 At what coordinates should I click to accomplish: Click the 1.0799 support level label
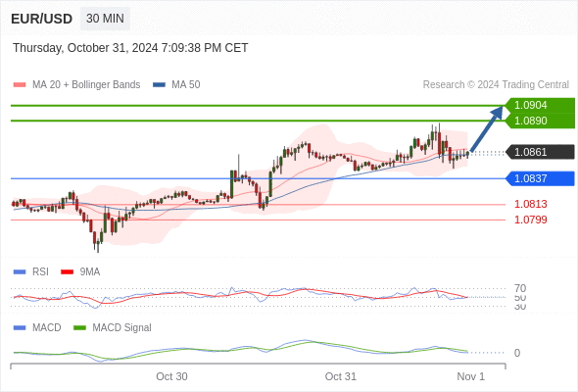(530, 220)
